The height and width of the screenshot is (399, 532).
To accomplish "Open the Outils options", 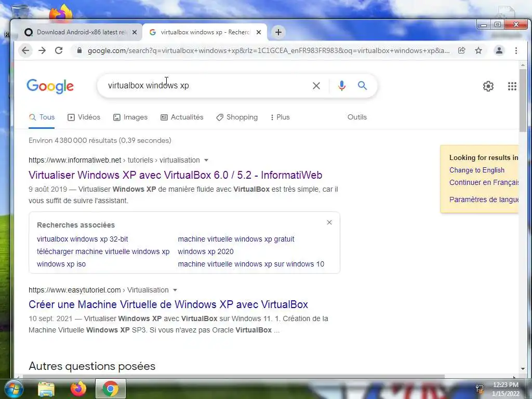I will point(357,117).
